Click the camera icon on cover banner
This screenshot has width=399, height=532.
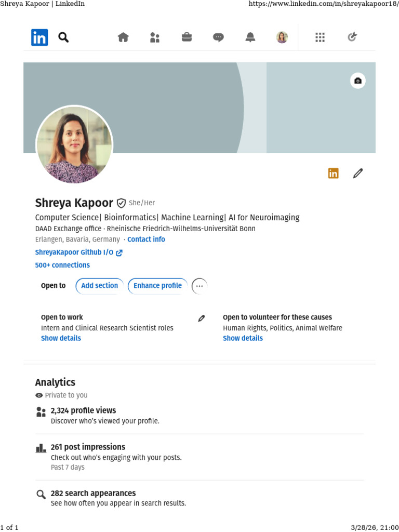[x=357, y=81]
